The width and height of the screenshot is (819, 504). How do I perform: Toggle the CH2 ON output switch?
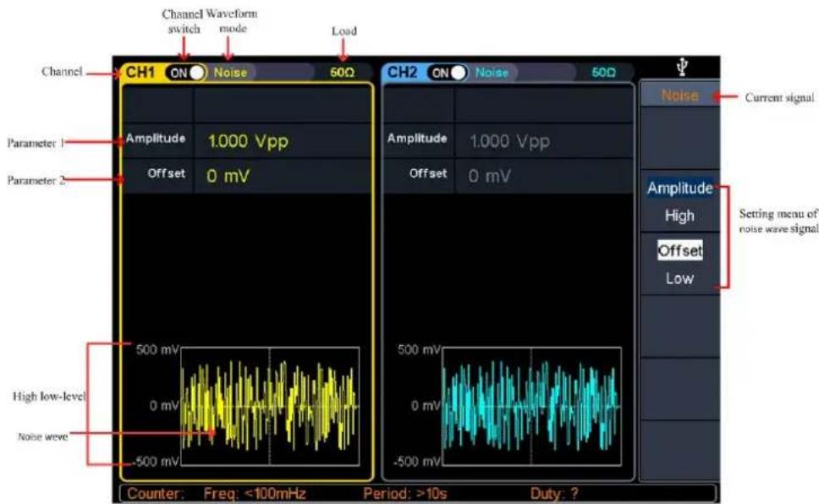click(448, 73)
